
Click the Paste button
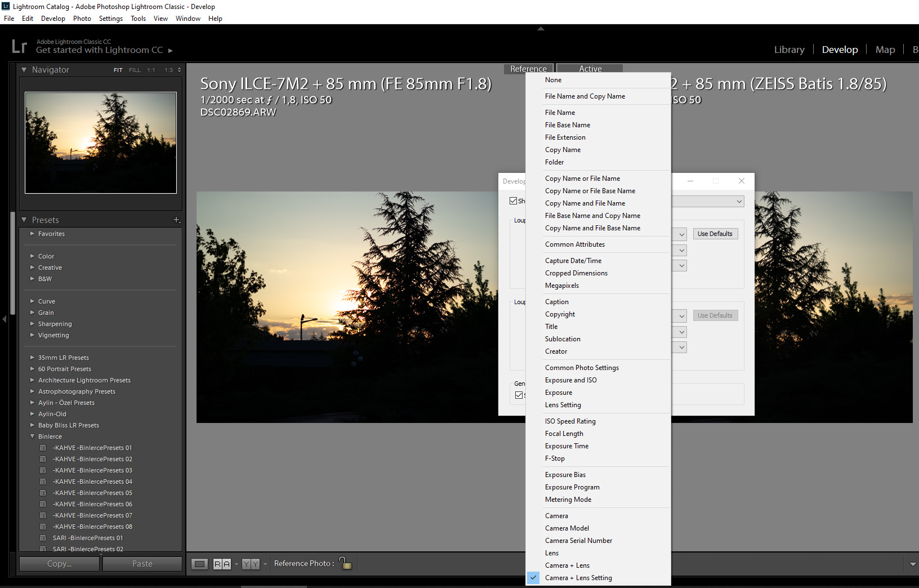(x=142, y=564)
